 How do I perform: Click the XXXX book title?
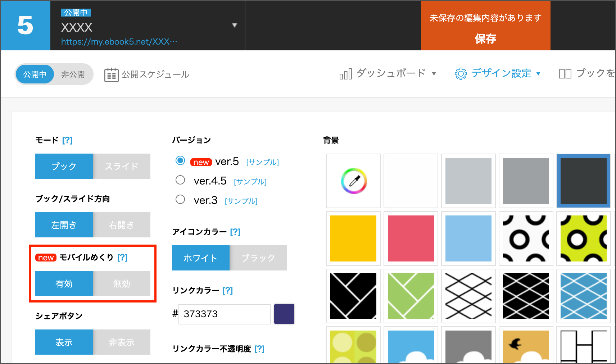click(77, 27)
